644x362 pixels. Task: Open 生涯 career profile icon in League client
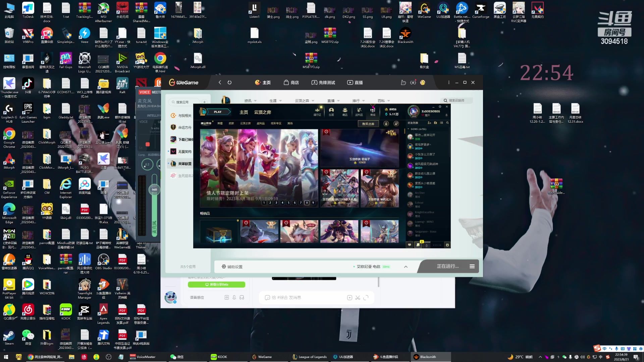click(331, 112)
